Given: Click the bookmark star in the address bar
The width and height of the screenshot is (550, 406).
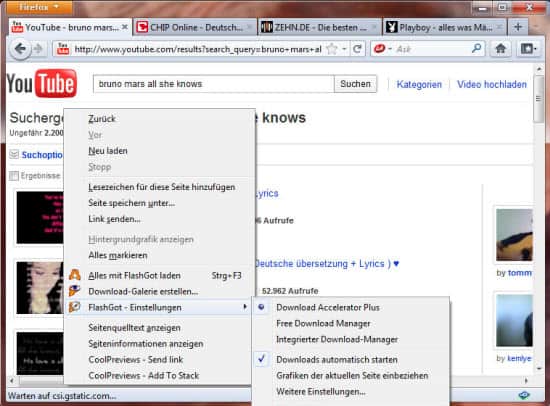Looking at the screenshot, I should pyautogui.click(x=332, y=49).
